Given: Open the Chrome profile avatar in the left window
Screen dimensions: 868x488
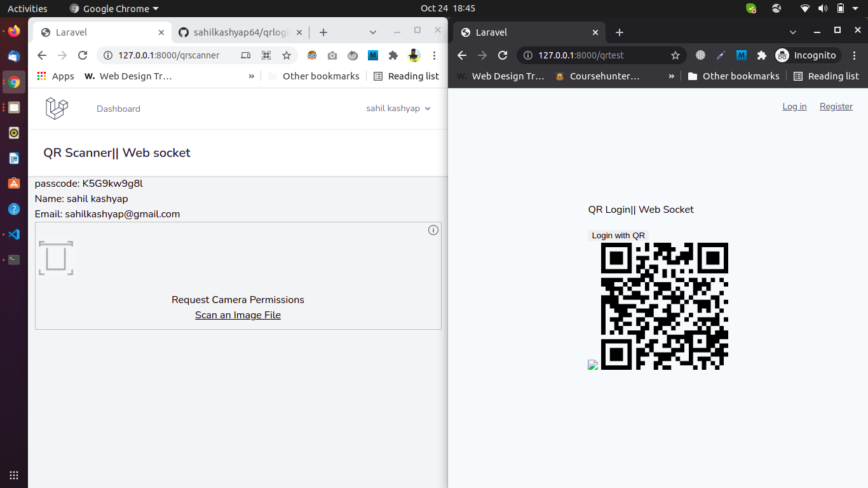Looking at the screenshot, I should click(414, 55).
